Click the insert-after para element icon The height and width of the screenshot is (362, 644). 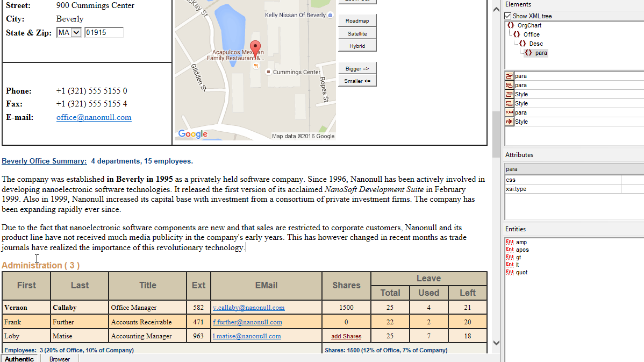point(510,85)
